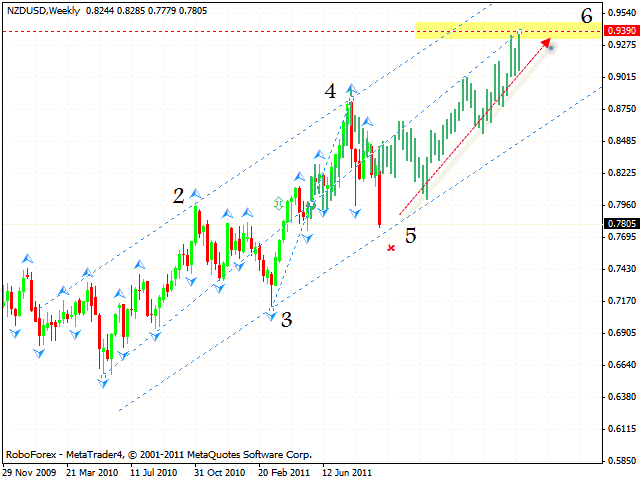Click the 0.7805 current price tag

[619, 224]
